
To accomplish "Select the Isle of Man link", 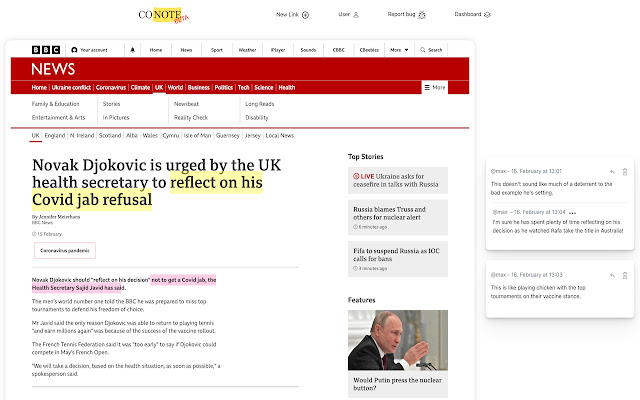I will [x=198, y=136].
